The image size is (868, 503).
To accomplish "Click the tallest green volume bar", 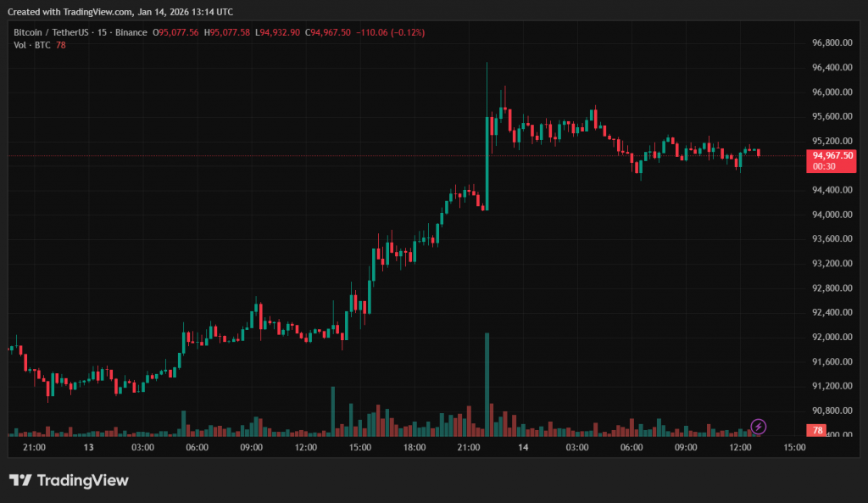I will click(x=487, y=382).
